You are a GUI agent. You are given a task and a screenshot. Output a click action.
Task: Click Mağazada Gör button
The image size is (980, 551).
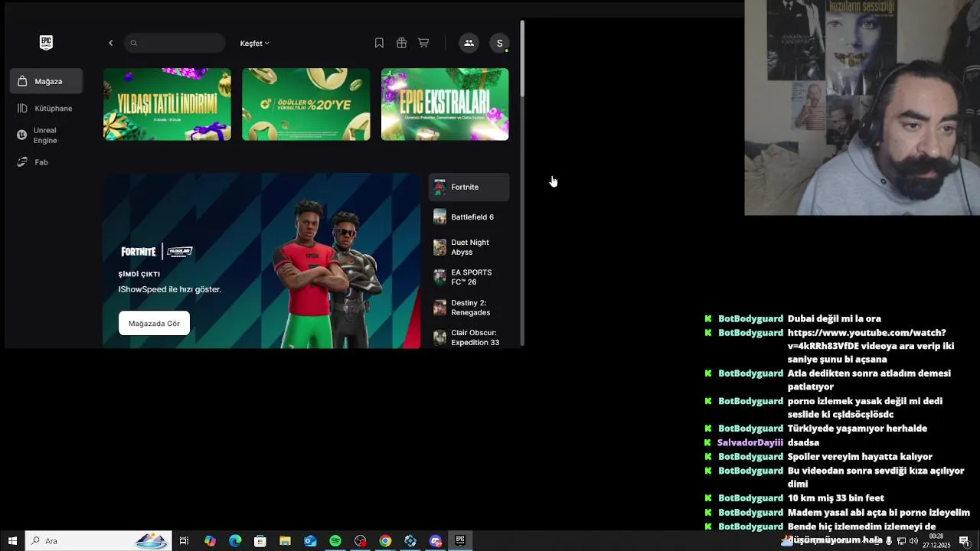(x=154, y=324)
